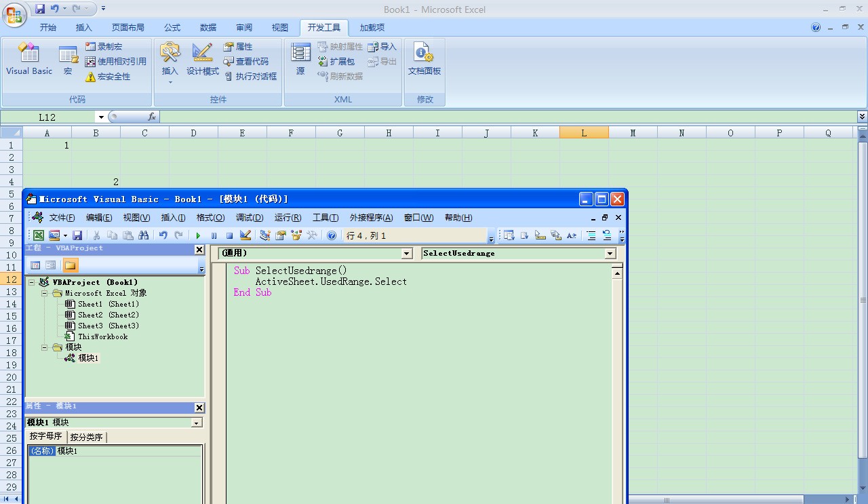Run the Sub with green play button

point(198,235)
